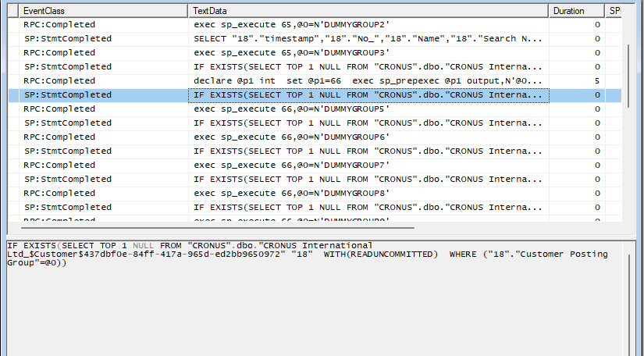Select the exec sp_execute 66 DUMMYGROUP7 row
The height and width of the screenshot is (356, 644).
coord(315,165)
